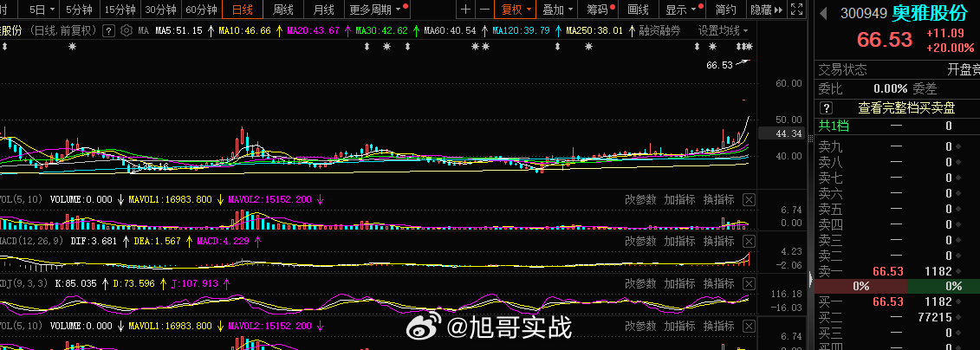Click MA60:40.54 moving average label
This screenshot has height=350, width=980.
[x=450, y=30]
